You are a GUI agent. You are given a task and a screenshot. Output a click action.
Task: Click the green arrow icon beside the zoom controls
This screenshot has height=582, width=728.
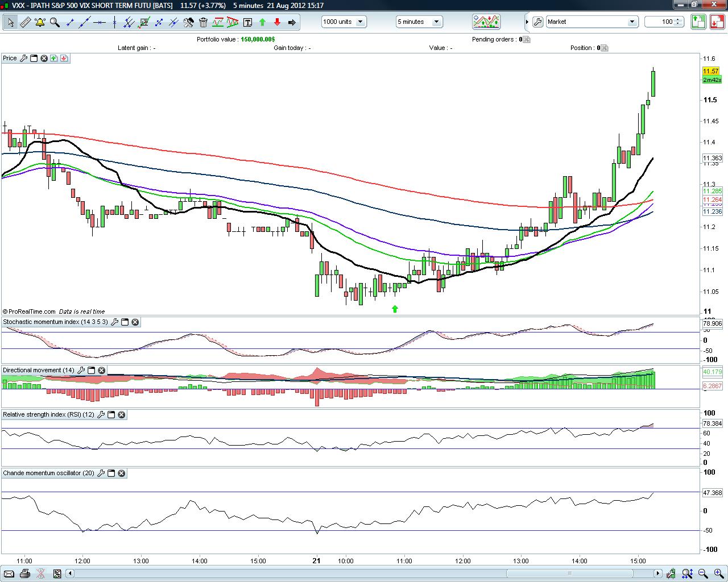pyautogui.click(x=672, y=573)
